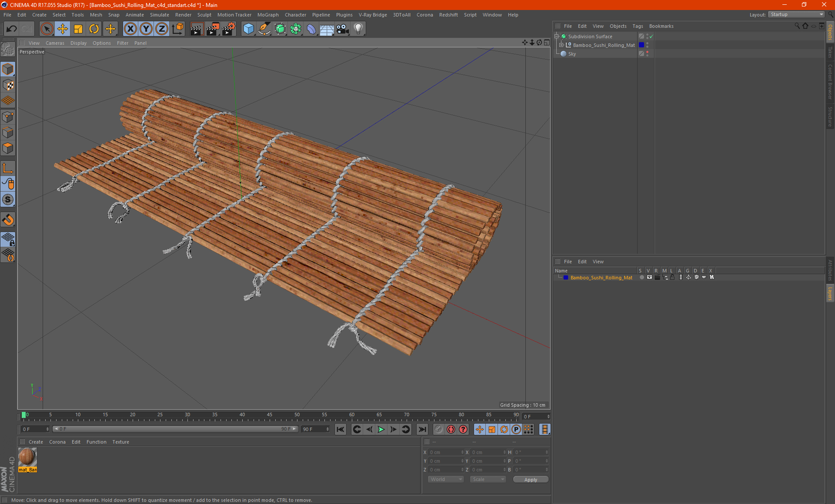Go to start of animation
Screen dimensions: 835x504
click(x=340, y=429)
